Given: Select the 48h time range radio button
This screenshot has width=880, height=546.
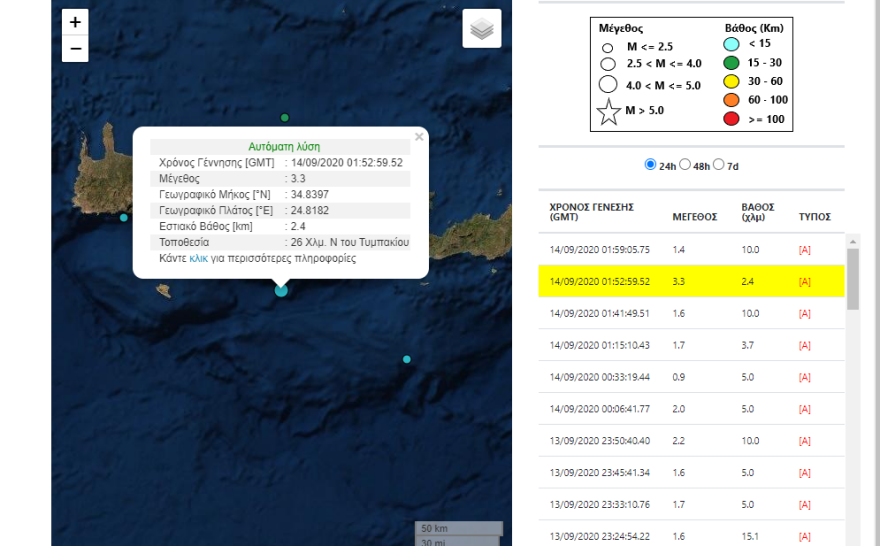Looking at the screenshot, I should tap(685, 164).
